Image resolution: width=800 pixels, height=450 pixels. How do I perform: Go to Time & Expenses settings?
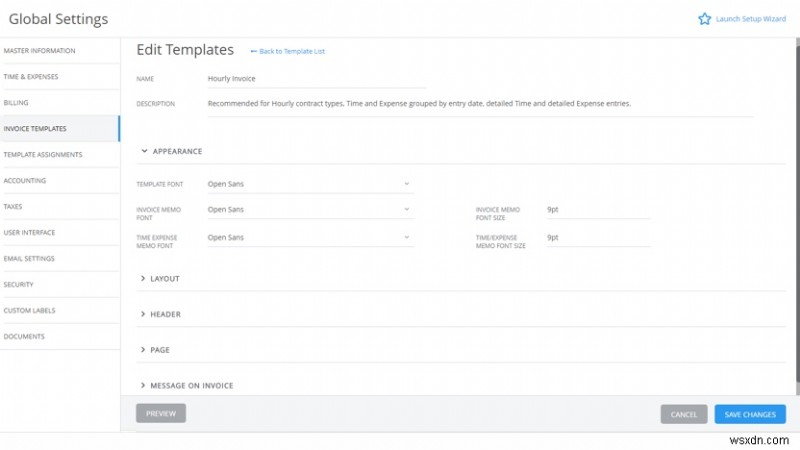pos(32,76)
